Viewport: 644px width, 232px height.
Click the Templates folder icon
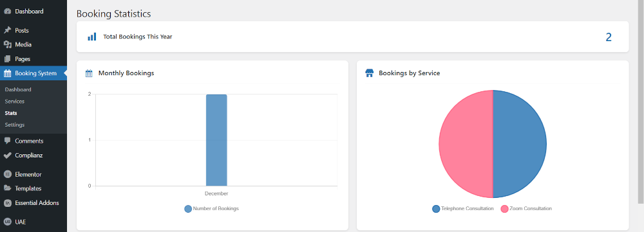[x=7, y=188]
